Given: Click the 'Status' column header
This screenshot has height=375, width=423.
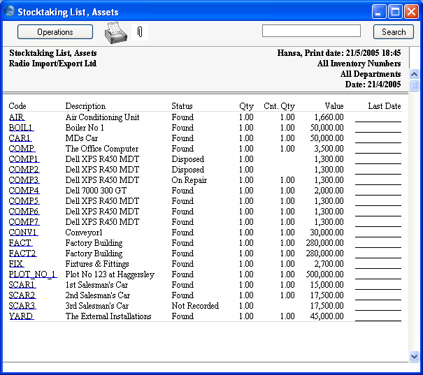Looking at the screenshot, I should [x=182, y=106].
